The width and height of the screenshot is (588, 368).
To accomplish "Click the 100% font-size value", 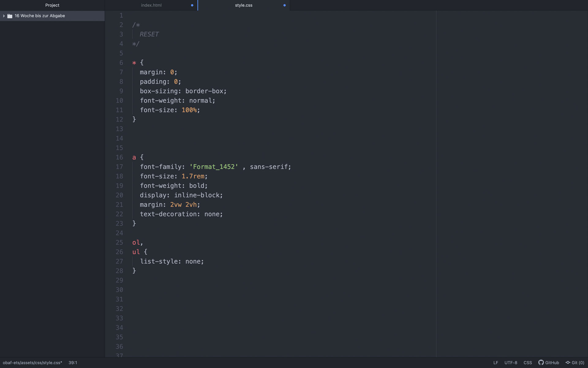I will click(189, 110).
